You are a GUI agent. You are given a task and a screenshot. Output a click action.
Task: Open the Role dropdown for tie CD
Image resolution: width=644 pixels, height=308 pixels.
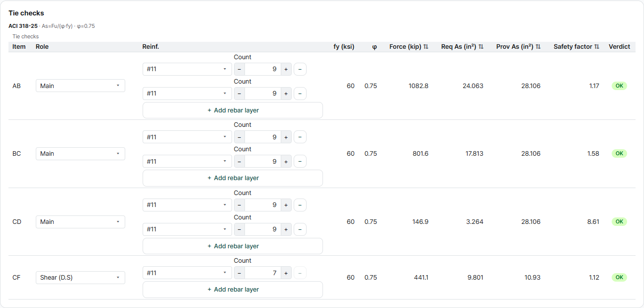click(80, 222)
